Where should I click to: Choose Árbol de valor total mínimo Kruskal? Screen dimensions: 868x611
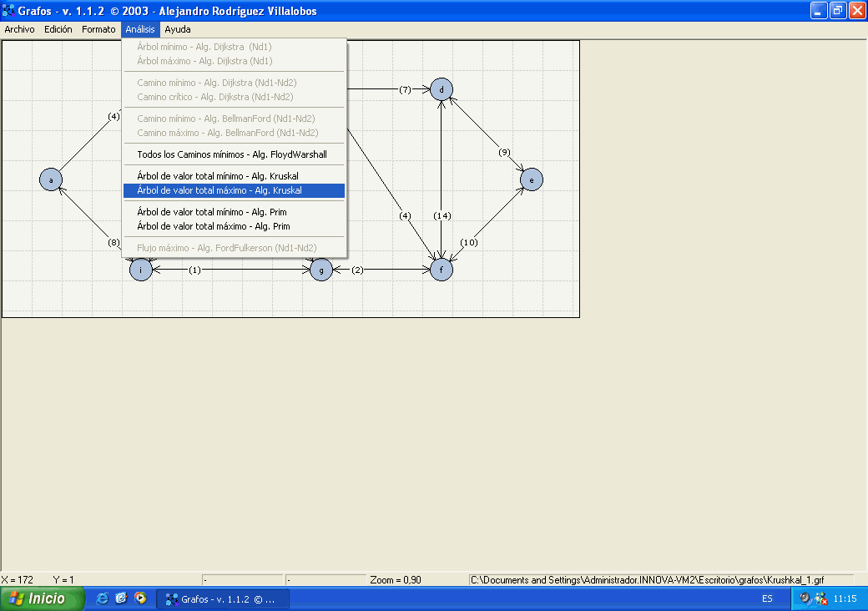217,176
